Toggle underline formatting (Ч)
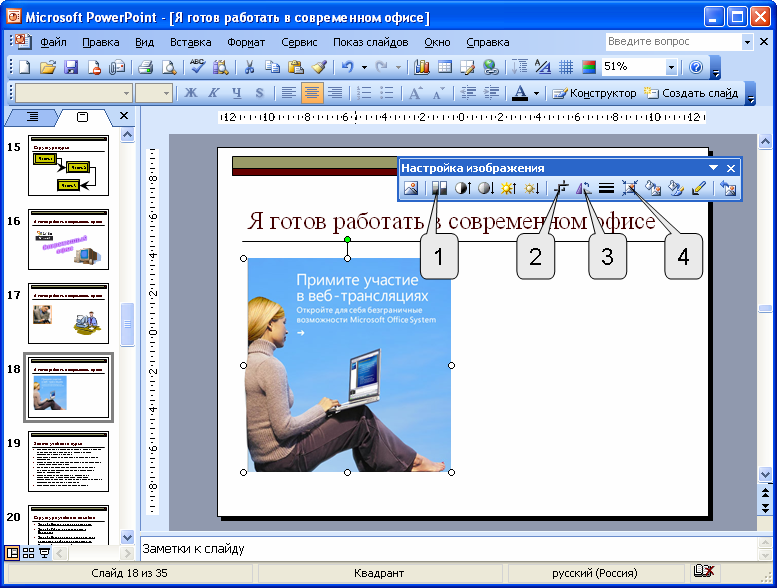Viewport: 777px width, 588px height. click(x=236, y=93)
